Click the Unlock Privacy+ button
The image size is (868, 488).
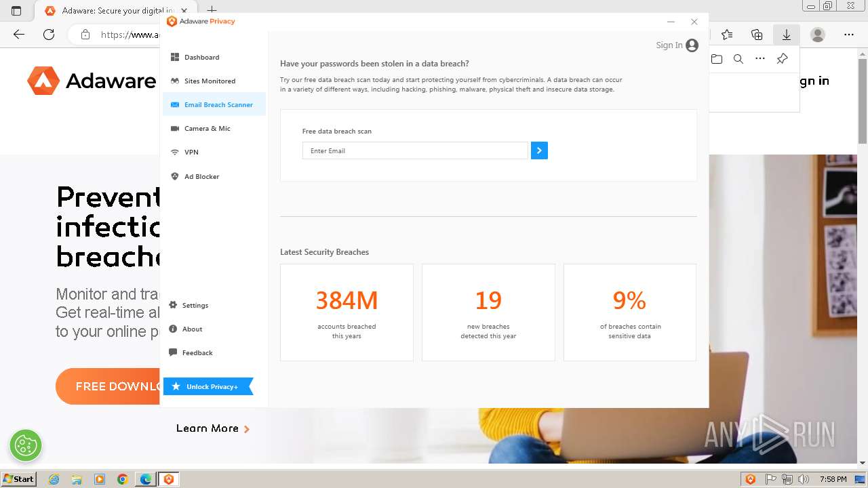click(x=208, y=386)
